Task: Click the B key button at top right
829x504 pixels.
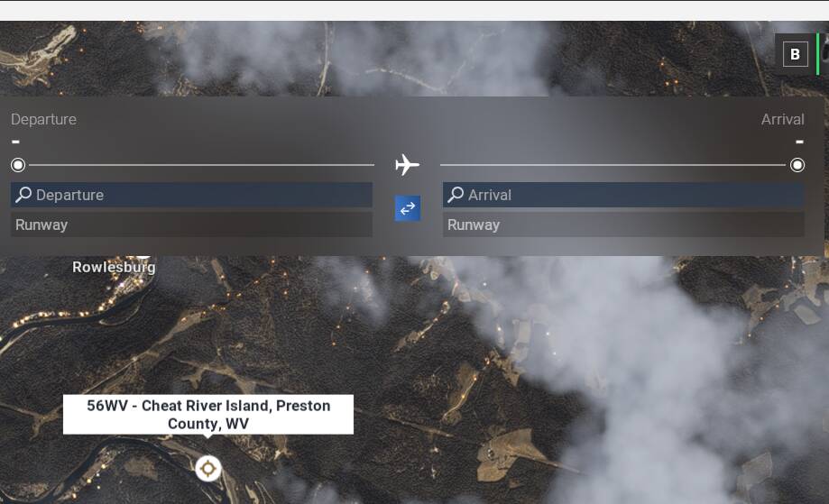Action: (795, 54)
